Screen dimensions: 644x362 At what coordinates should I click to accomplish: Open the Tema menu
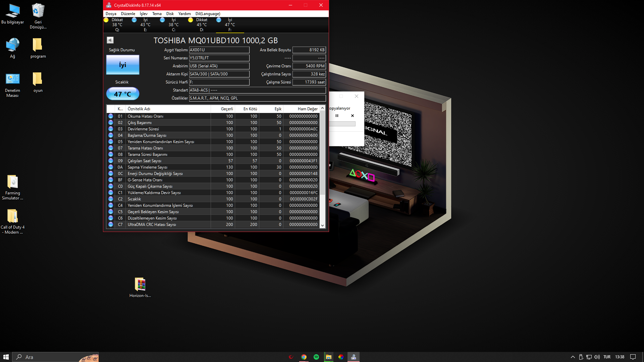pyautogui.click(x=157, y=14)
